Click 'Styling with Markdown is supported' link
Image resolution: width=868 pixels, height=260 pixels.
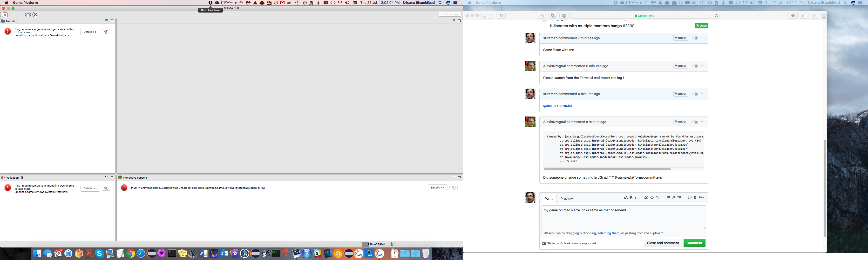coord(569,244)
